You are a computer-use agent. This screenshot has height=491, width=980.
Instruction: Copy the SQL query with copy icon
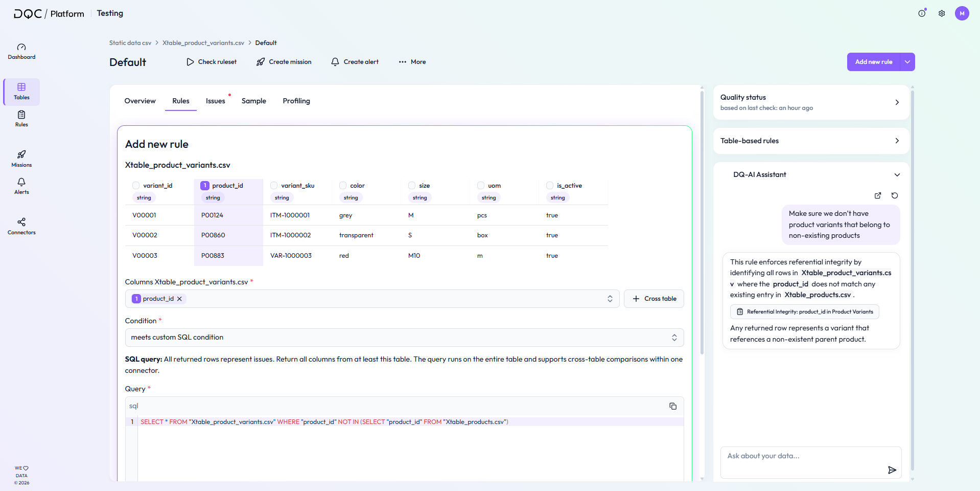pyautogui.click(x=673, y=406)
